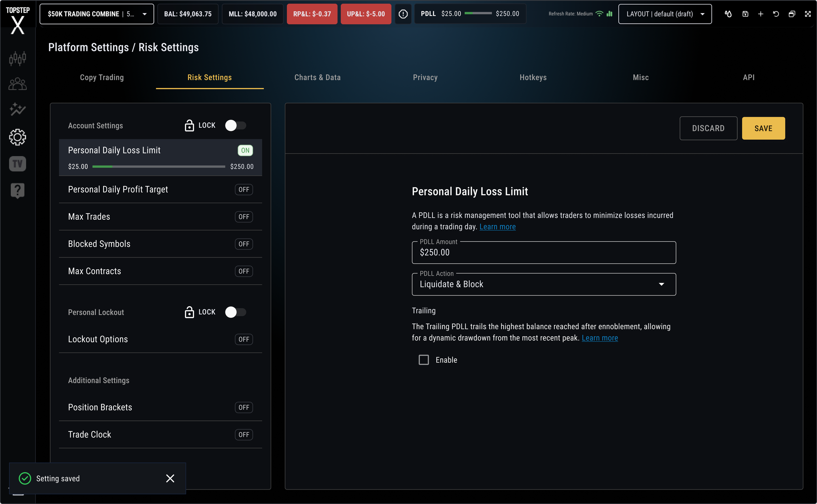817x504 pixels.
Task: Select the Max Trades settings row
Action: point(160,217)
